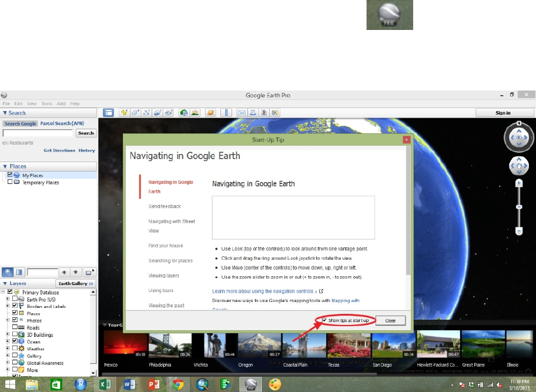This screenshot has height=392, width=536.
Task: Click the Look joystick eye icon
Action: pyautogui.click(x=519, y=138)
